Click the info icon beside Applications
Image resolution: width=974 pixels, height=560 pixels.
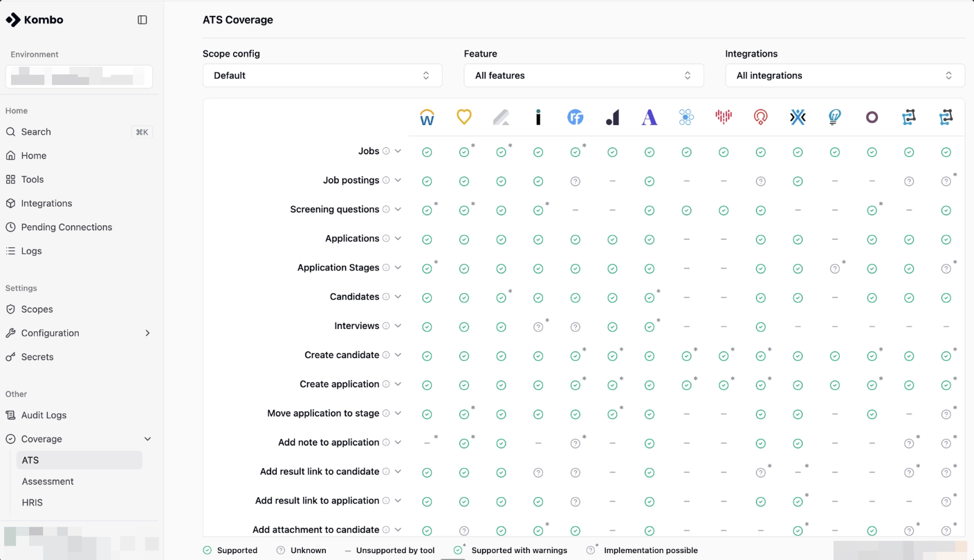(386, 239)
